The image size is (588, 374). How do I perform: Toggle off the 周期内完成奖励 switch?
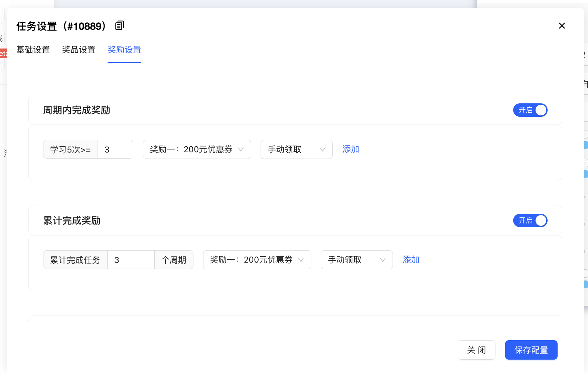point(530,110)
